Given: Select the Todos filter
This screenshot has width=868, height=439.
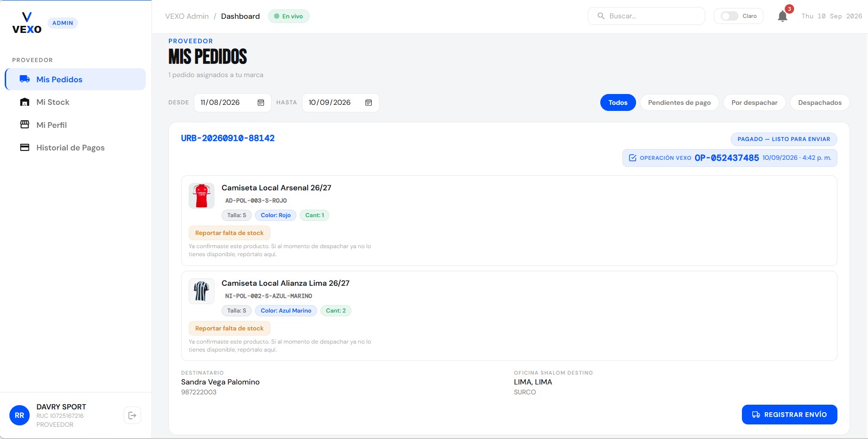Looking at the screenshot, I should [618, 102].
